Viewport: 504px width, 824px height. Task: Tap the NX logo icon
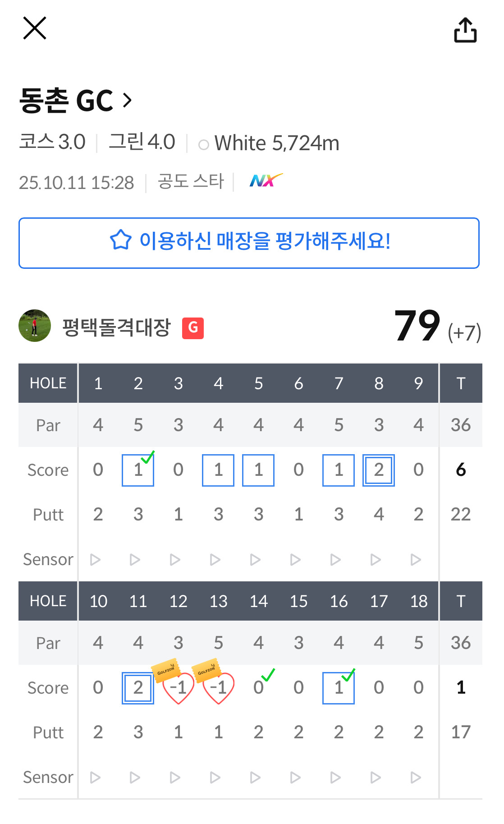266,181
